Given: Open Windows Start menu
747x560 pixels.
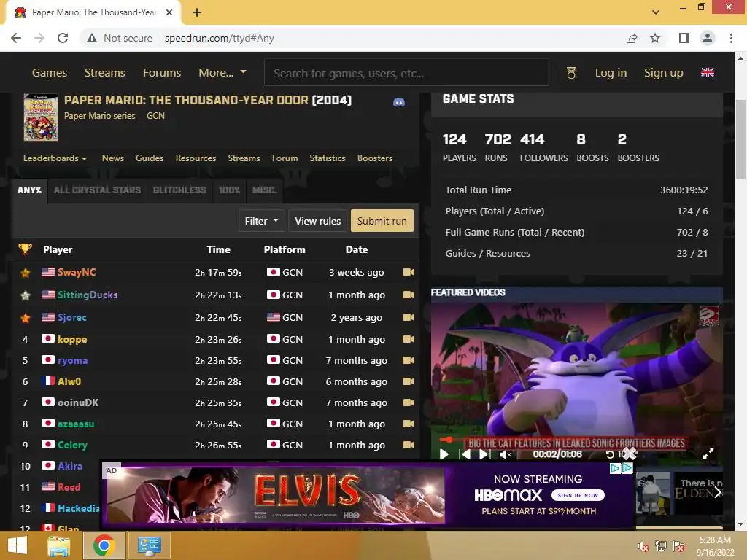Looking at the screenshot, I should coord(18,545).
